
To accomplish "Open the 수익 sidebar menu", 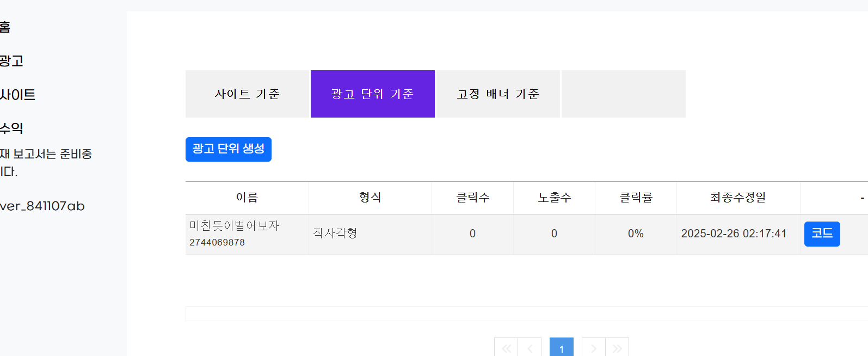I will coord(11,128).
